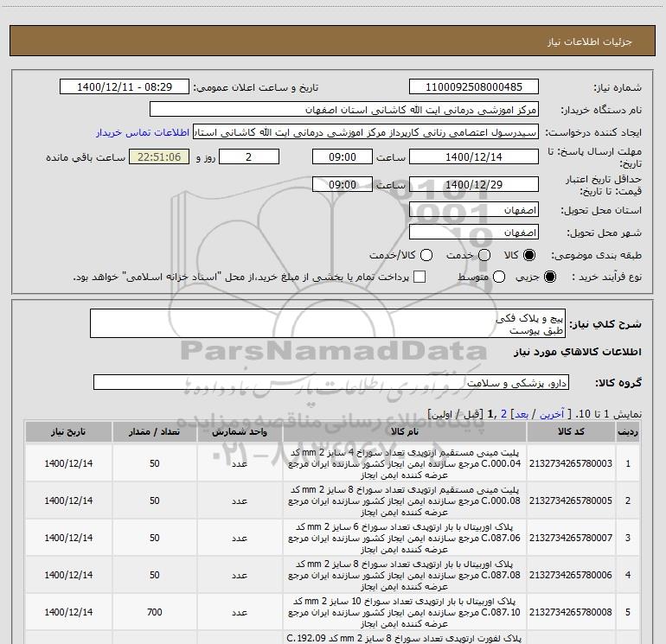666x644 pixels.
Task: Click the quantity 700 cell in row 5
Action: click(x=155, y=612)
